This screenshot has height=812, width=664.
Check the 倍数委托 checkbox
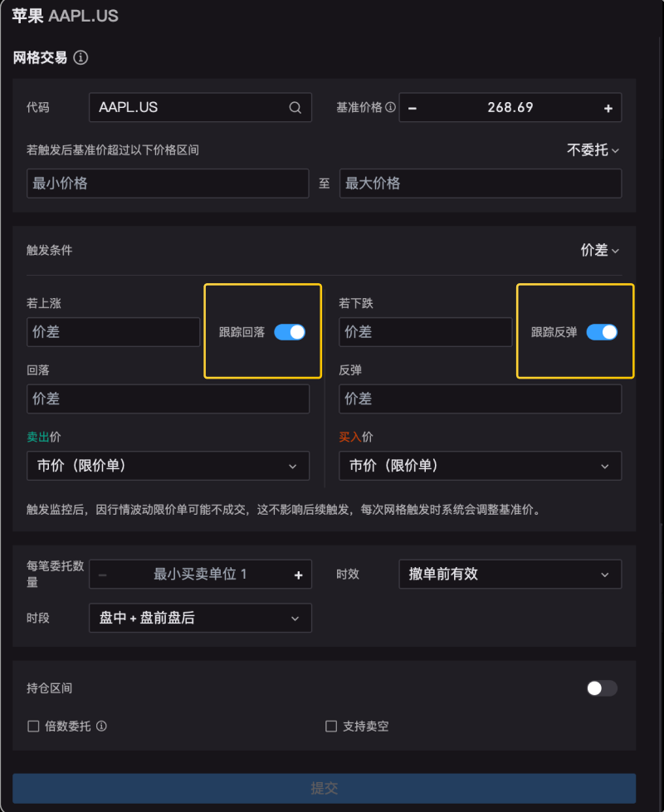click(34, 726)
